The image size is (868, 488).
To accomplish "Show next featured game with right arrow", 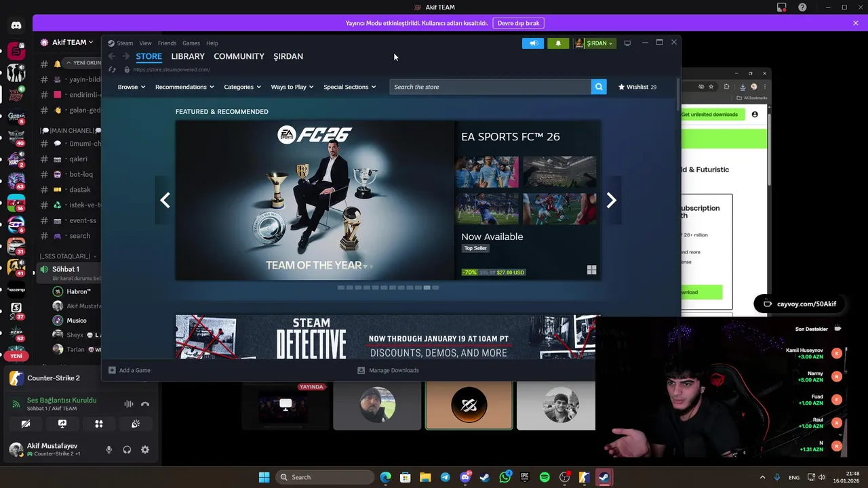I will pyautogui.click(x=611, y=200).
